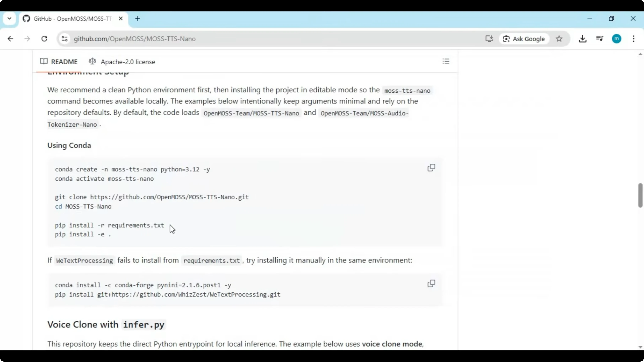Open the media control icon
This screenshot has height=362, width=644.
[600, 39]
